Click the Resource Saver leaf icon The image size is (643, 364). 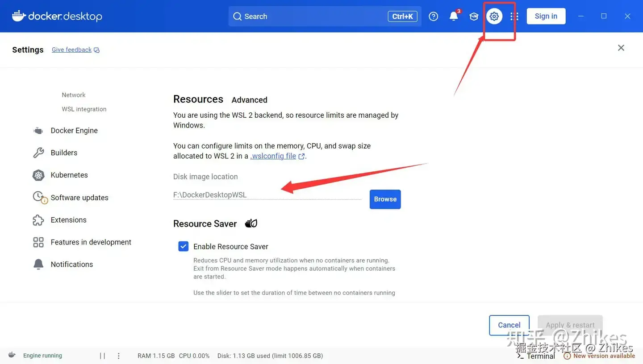click(x=251, y=223)
